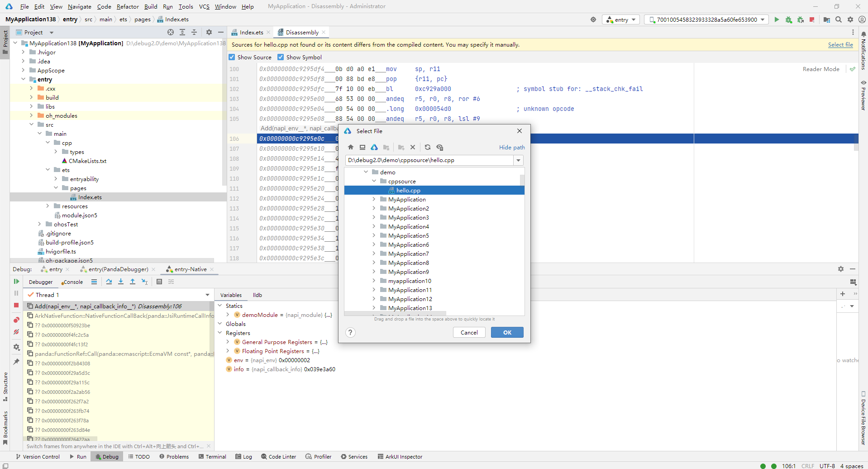Refresh the file tree in Select File dialog
868x469 pixels.
(x=427, y=147)
